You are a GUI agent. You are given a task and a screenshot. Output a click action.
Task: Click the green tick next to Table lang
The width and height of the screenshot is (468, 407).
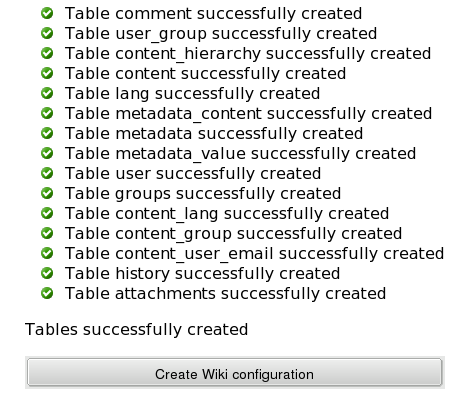(47, 93)
